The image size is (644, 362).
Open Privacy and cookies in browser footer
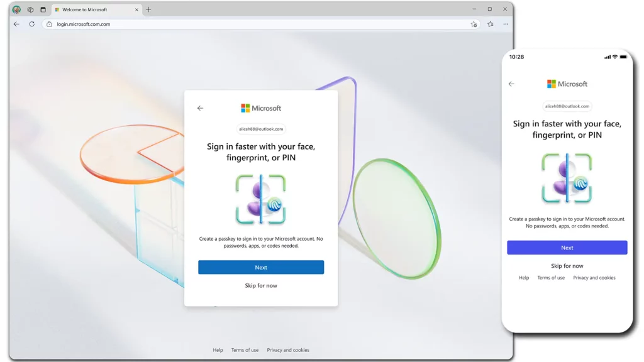click(288, 350)
